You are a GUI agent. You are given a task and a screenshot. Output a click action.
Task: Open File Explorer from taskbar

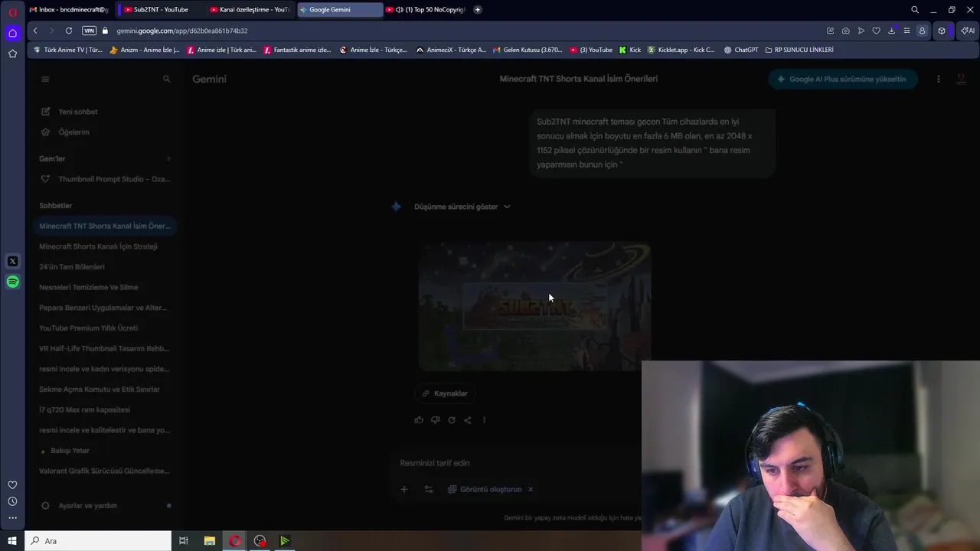[209, 541]
